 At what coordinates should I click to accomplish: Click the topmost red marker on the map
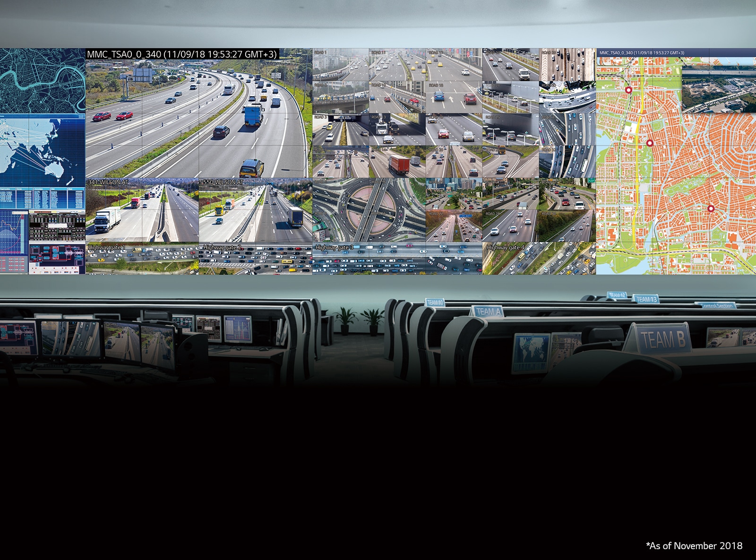pos(628,90)
